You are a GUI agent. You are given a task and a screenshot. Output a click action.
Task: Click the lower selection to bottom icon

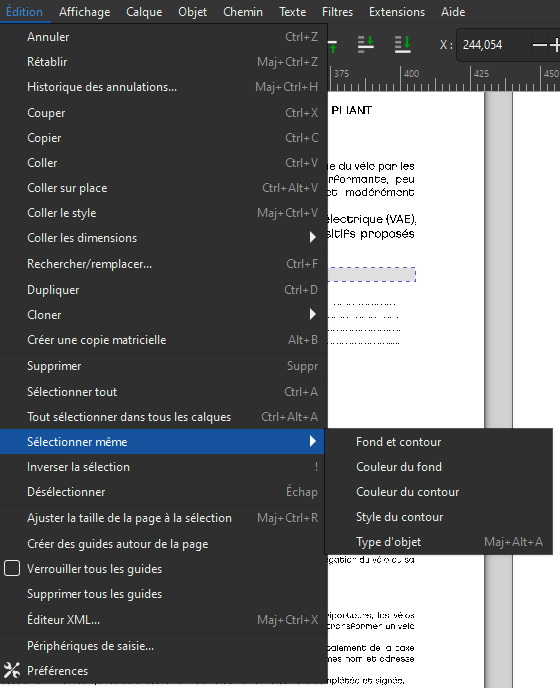coord(402,44)
